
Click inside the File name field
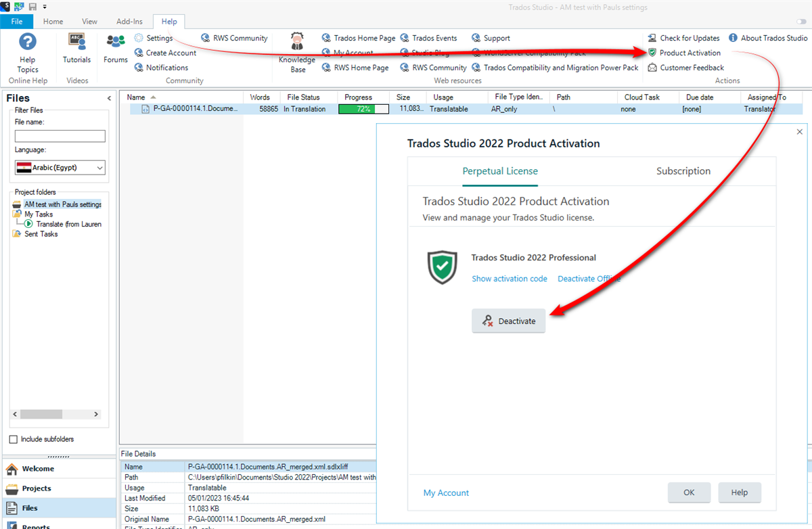click(x=60, y=135)
